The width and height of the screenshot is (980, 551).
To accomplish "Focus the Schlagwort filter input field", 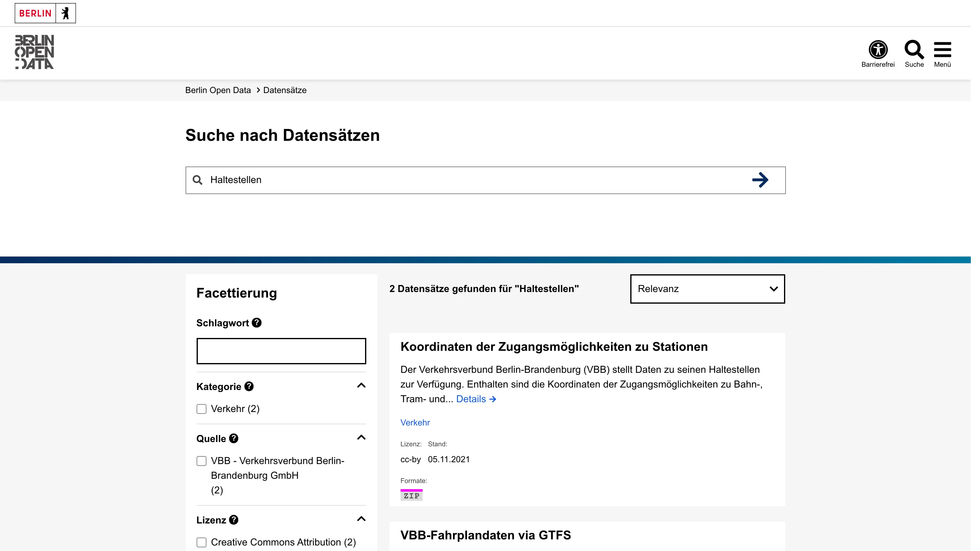I will click(281, 351).
